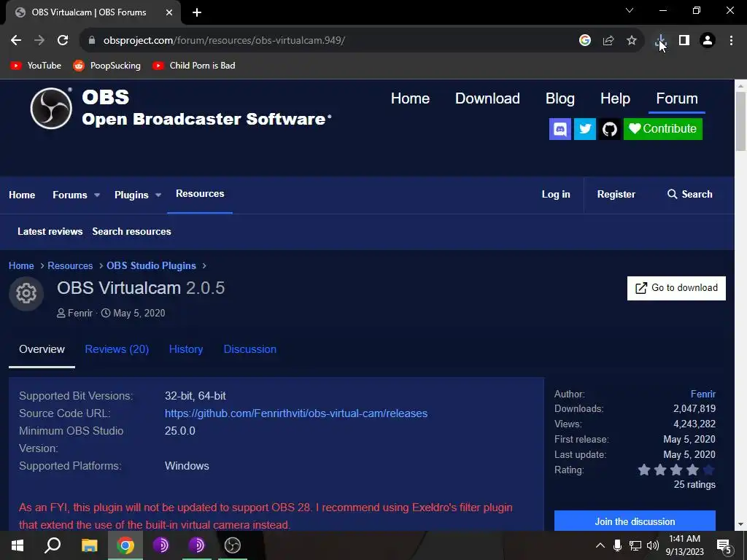The image size is (747, 560).
Task: Open Chrome three-dot menu
Action: (x=731, y=41)
